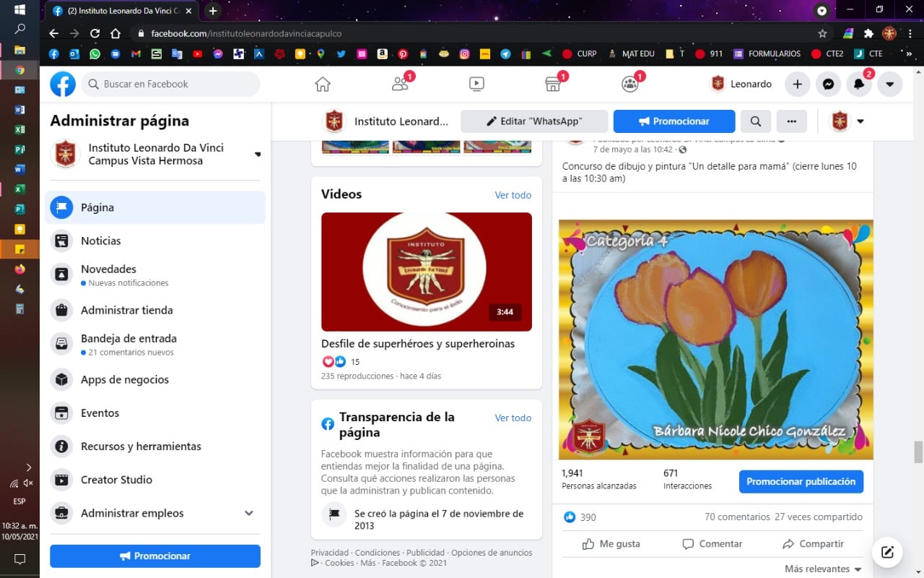Open Pinterest bookmark icon

(x=403, y=53)
